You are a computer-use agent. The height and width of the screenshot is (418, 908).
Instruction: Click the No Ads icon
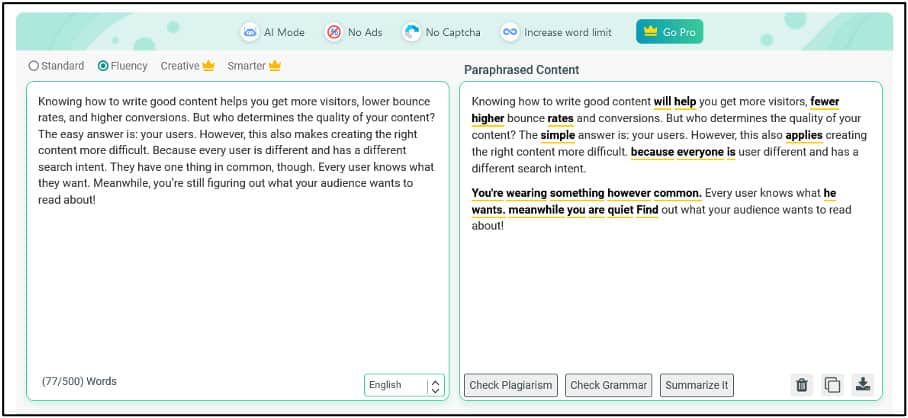334,32
